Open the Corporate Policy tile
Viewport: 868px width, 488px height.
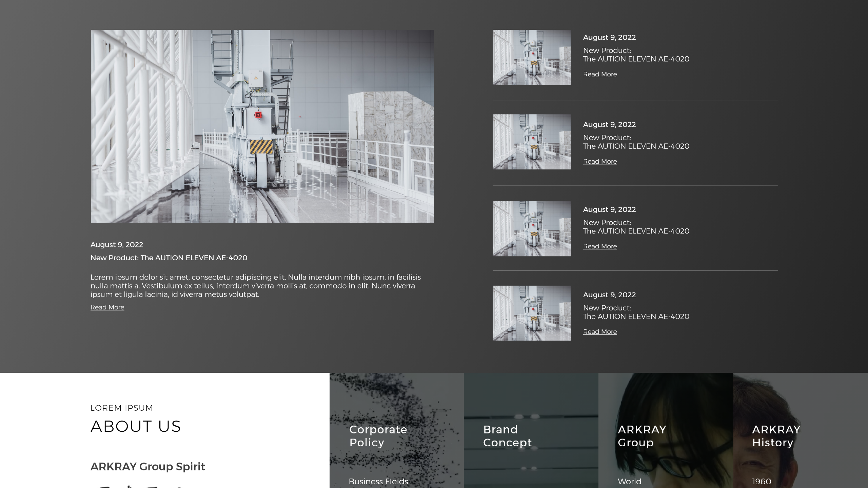click(x=378, y=436)
